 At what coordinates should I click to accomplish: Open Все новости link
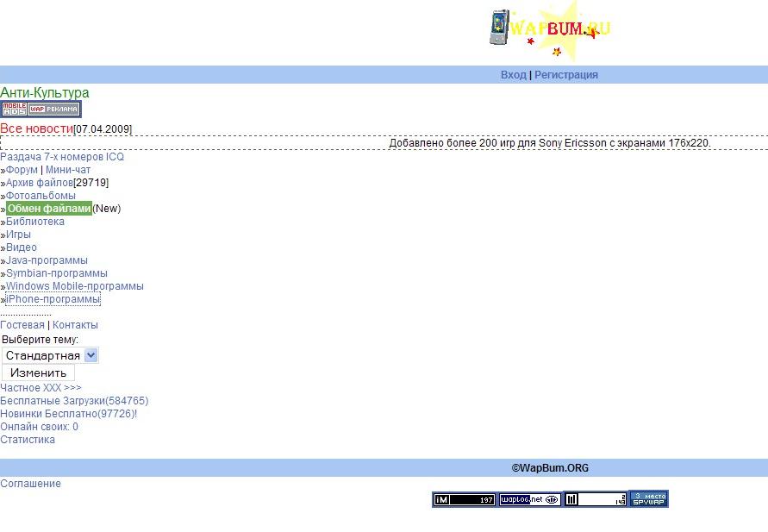pos(37,128)
